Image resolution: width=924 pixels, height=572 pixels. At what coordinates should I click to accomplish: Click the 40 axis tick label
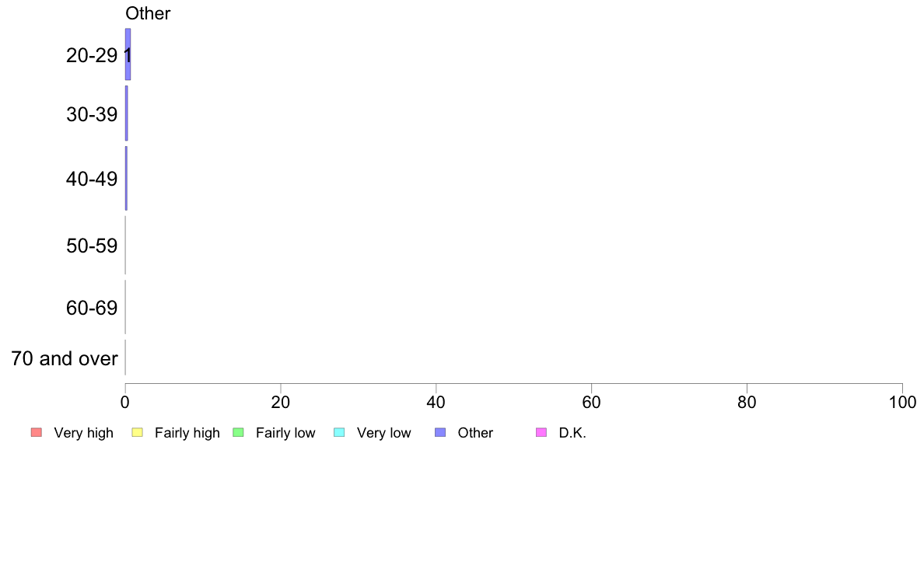pyautogui.click(x=436, y=403)
